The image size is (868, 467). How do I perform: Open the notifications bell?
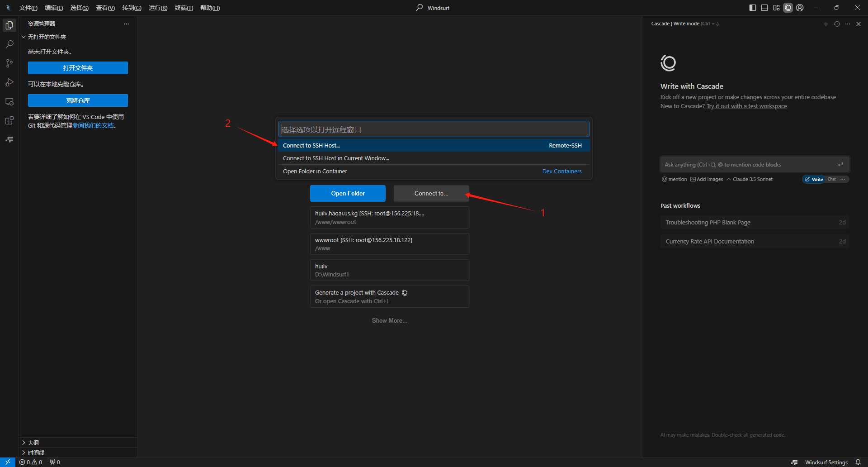(858, 462)
